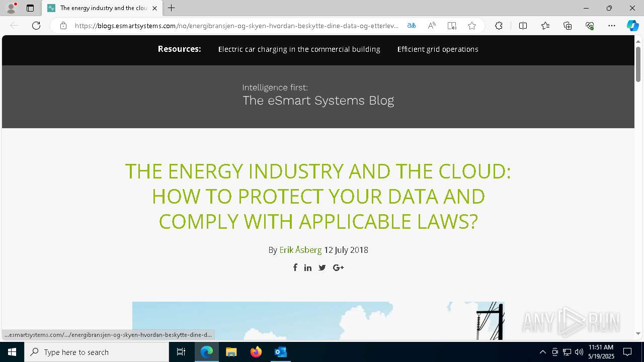The width and height of the screenshot is (644, 362).
Task: Add page to favorites star
Action: (472, 26)
